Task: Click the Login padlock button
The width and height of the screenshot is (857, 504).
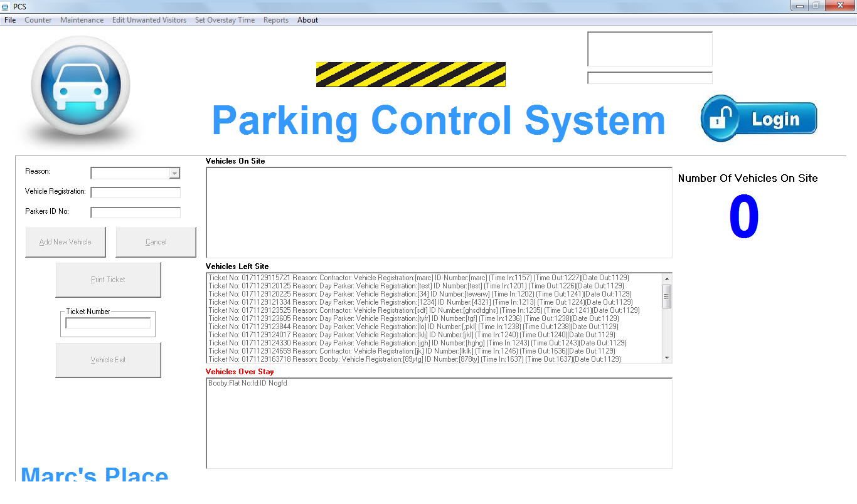Action: pos(759,118)
